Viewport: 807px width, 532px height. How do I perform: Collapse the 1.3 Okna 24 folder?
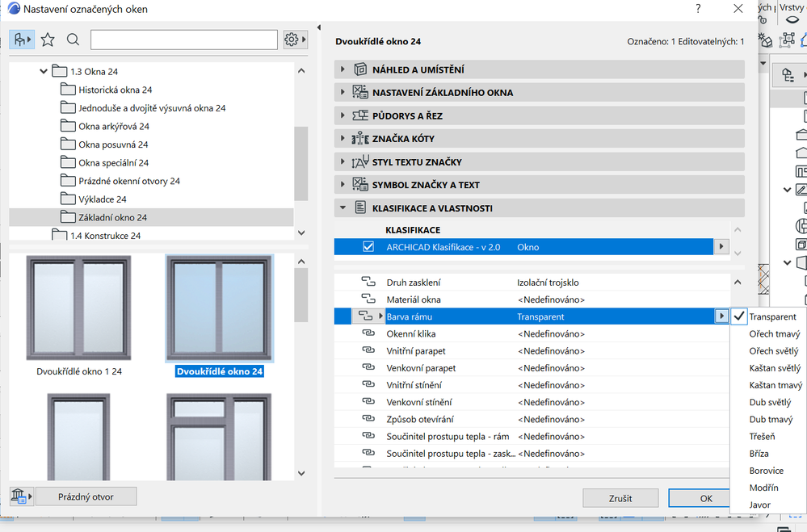[x=44, y=71]
